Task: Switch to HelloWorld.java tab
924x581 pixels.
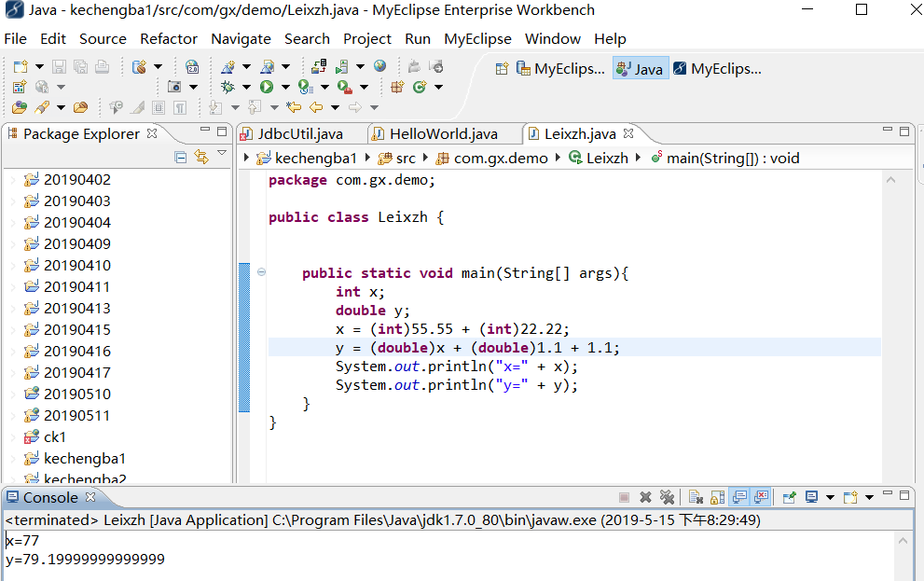Action: point(443,134)
